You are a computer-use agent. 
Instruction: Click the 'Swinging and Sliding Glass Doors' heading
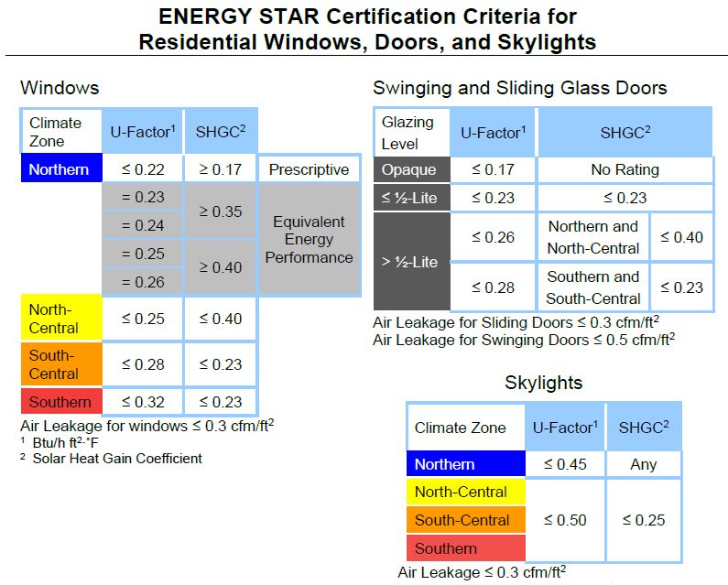[520, 88]
